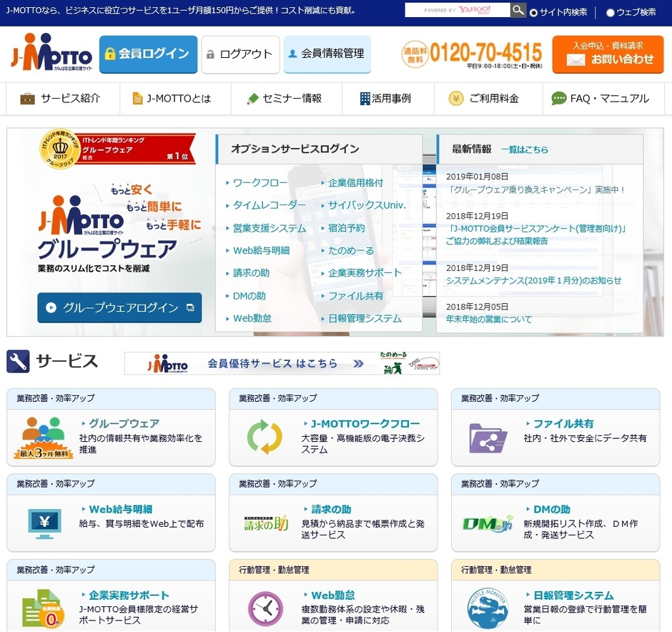The width and height of the screenshot is (672, 632).
Task: Open the サービス紹介 menu item
Action: [60, 99]
